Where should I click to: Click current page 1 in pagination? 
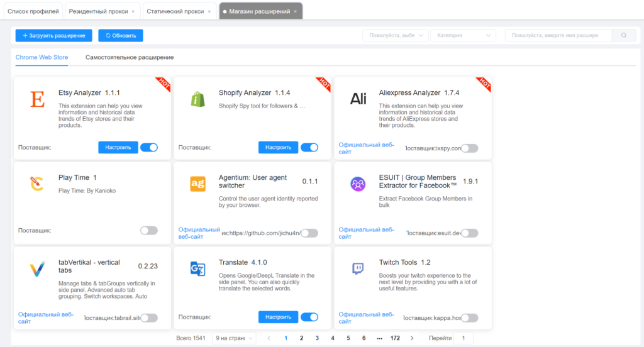286,338
